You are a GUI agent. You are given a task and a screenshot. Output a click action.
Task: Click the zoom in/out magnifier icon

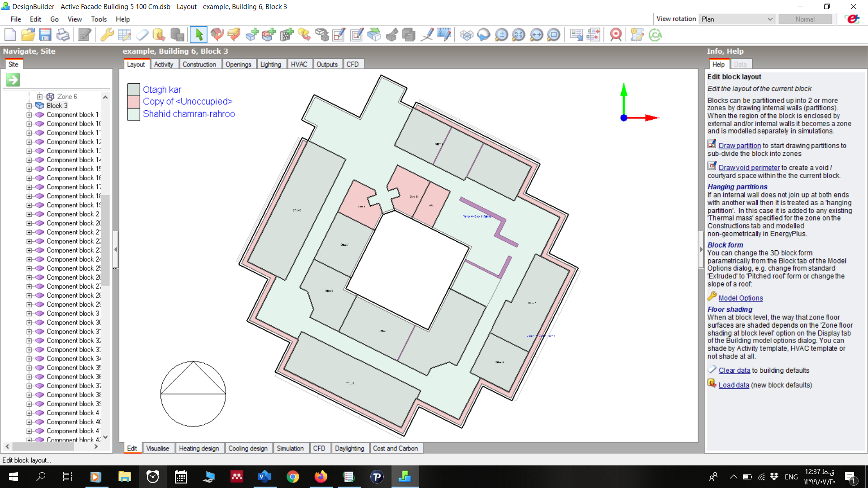click(501, 35)
